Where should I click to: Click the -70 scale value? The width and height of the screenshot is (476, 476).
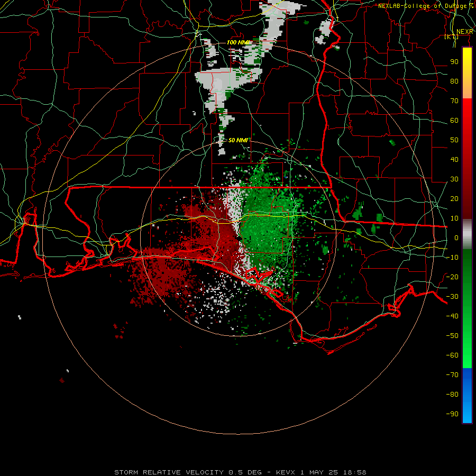452,375
